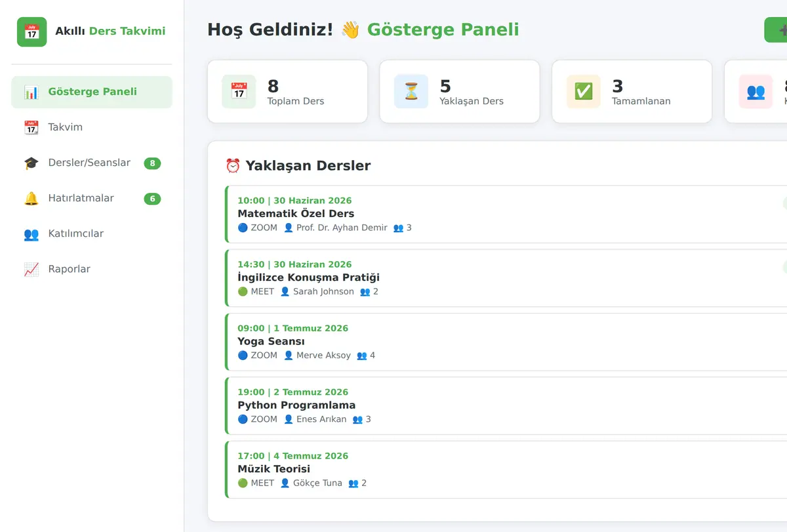
Task: Click the Akıllı Ders Takvimi calendar logo
Action: pos(31,31)
